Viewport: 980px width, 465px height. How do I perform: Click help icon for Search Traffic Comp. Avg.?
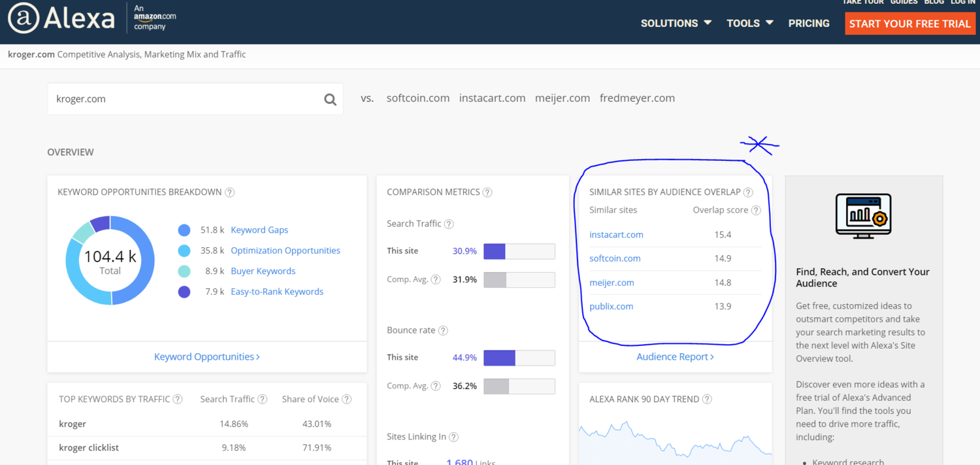coord(436,279)
